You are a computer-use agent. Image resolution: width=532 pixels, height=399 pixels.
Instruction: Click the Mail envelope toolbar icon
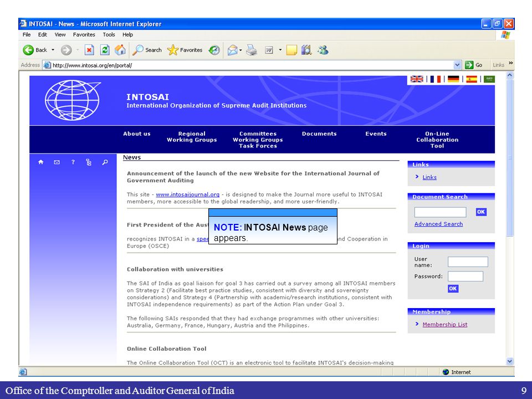pos(232,50)
